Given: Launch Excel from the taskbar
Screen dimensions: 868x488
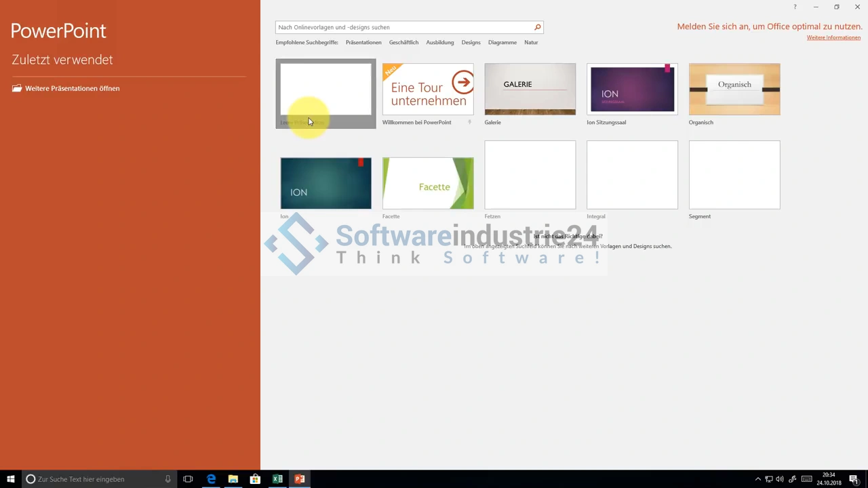Looking at the screenshot, I should [277, 479].
